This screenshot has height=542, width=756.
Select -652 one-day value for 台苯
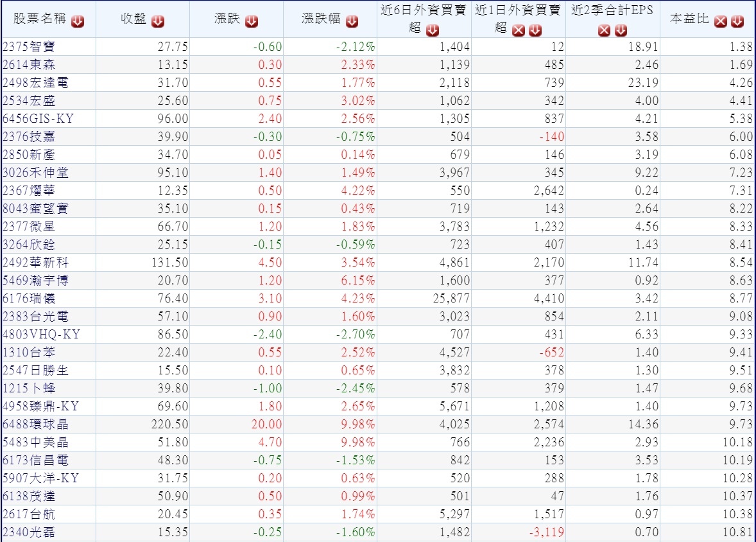(552, 353)
